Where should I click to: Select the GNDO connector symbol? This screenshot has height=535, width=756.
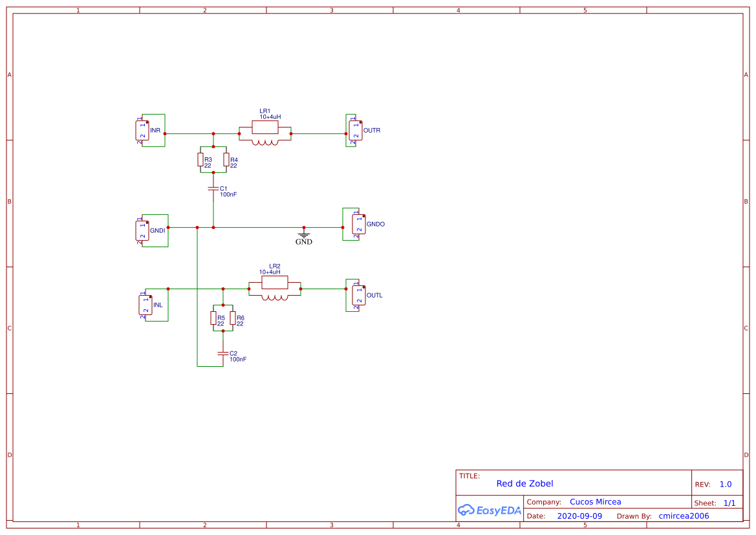359,224
